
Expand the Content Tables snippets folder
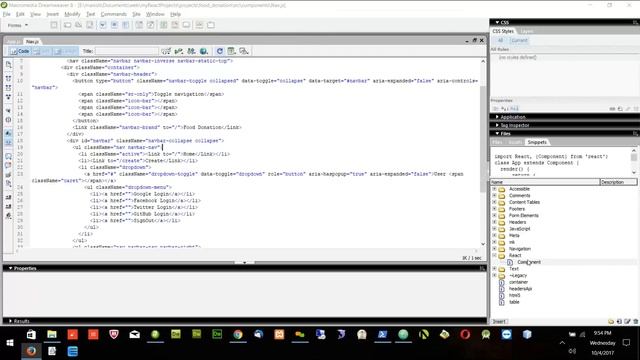click(x=494, y=202)
